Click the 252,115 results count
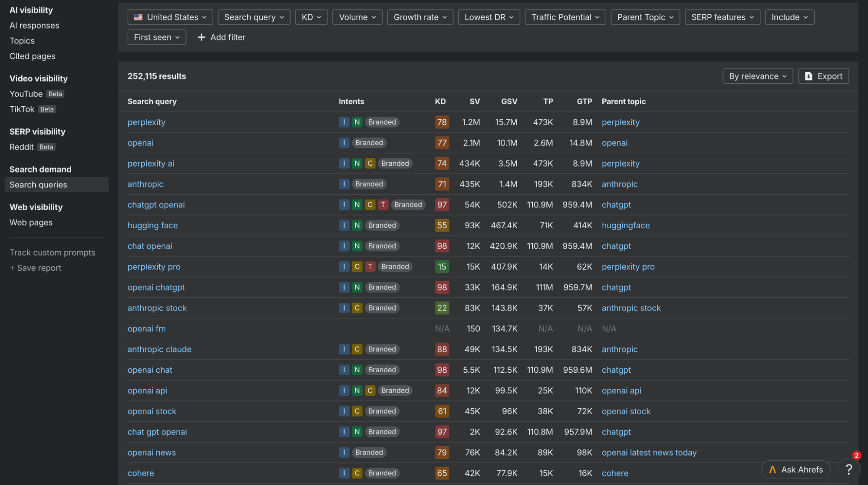This screenshot has height=485, width=868. point(157,76)
